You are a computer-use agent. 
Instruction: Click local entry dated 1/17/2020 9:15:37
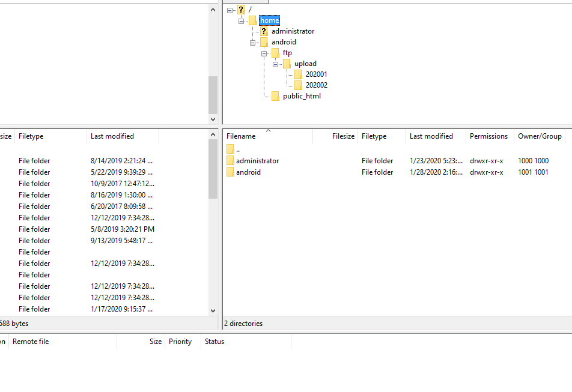(x=121, y=309)
